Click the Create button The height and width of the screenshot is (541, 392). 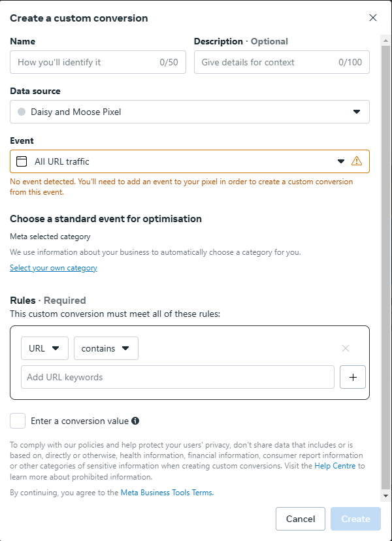tap(355, 519)
